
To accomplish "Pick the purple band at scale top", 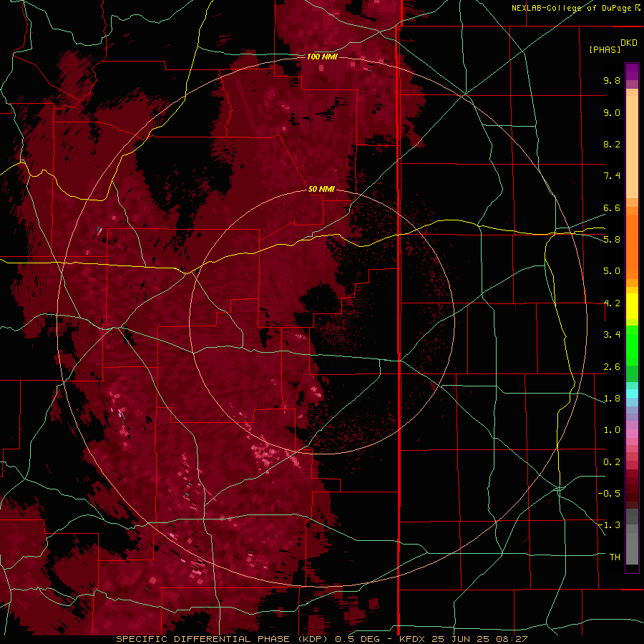I will 632,72.
